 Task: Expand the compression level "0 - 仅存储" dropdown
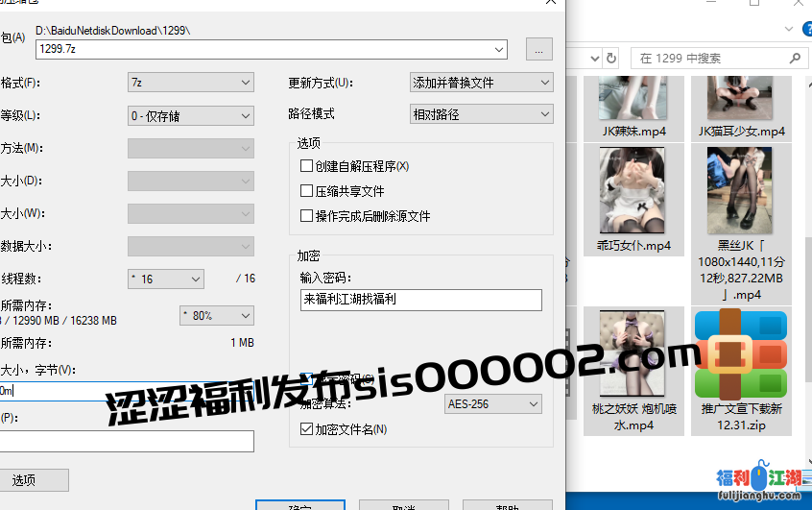246,115
